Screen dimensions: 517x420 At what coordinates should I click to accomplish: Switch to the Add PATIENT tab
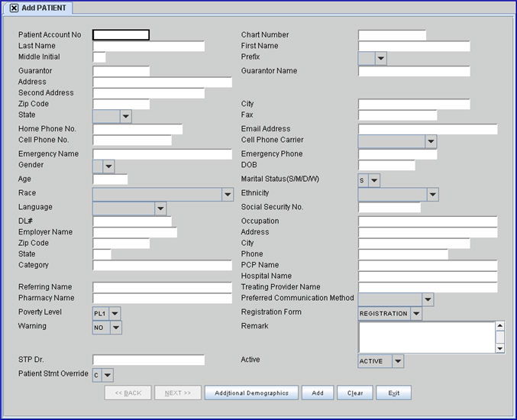[44, 8]
